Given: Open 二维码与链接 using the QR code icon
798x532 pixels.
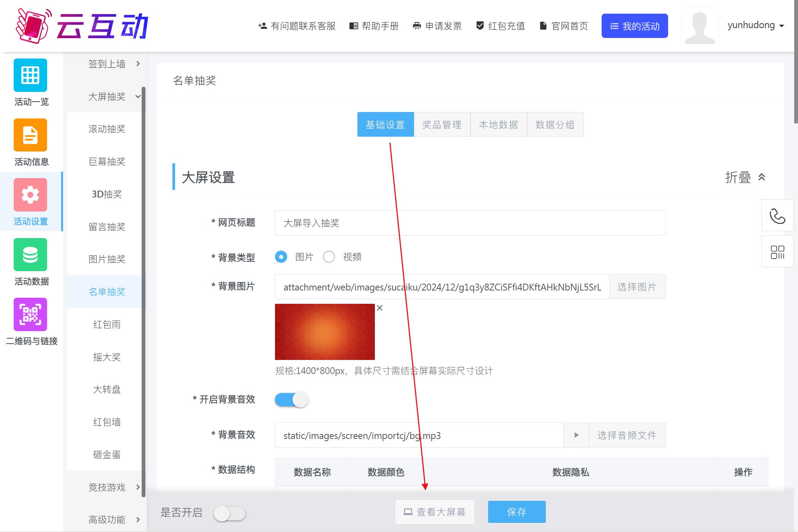Looking at the screenshot, I should pos(30,321).
